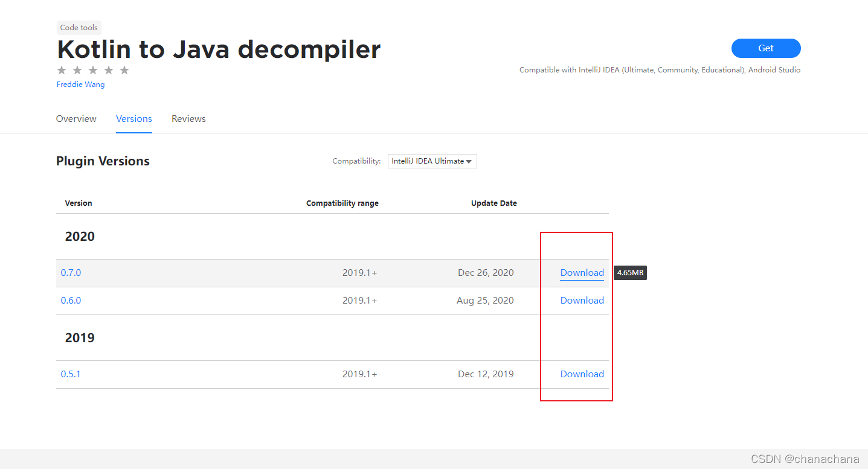Open the Overview tab
The height and width of the screenshot is (469, 868).
76,119
